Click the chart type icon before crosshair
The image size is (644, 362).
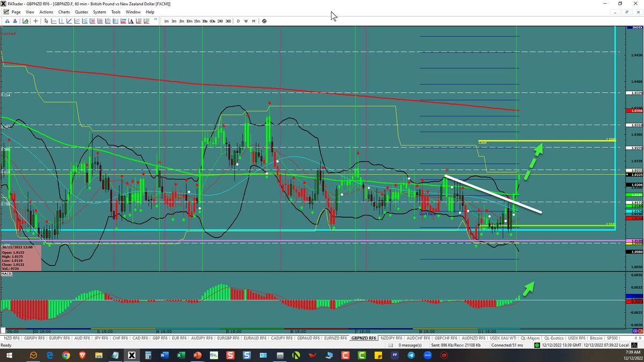point(25,21)
